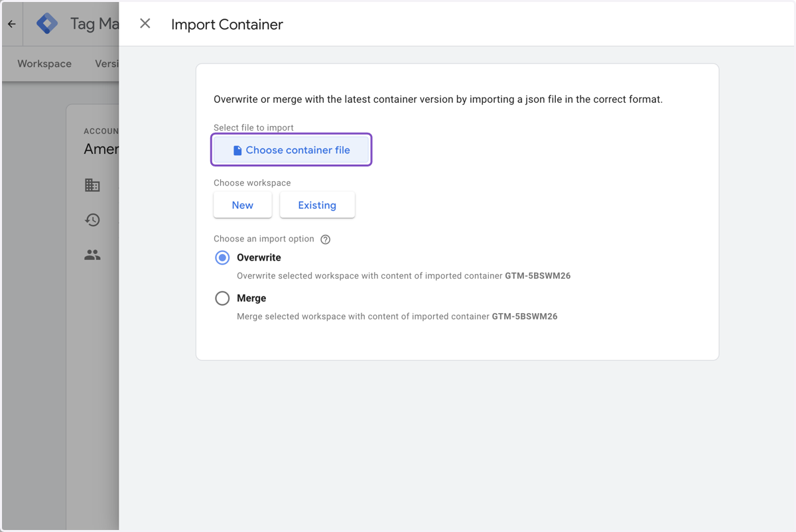Click the "Import Container" heading
The width and height of the screenshot is (796, 532).
227,25
